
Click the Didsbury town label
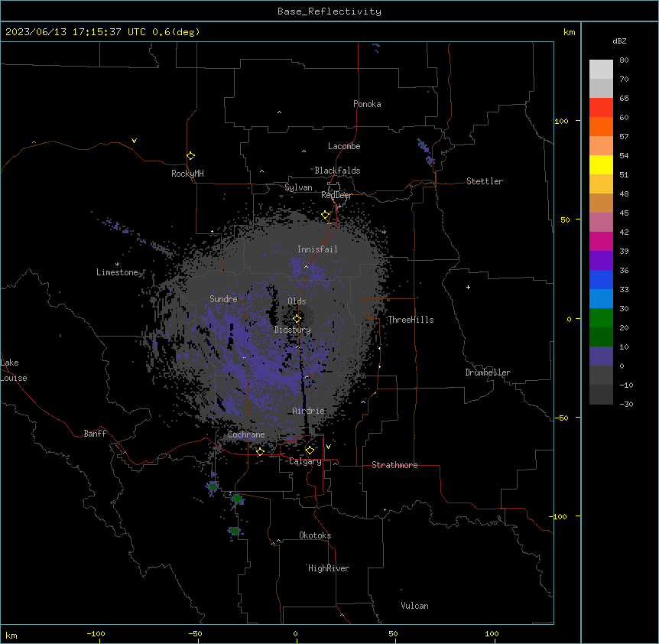293,330
